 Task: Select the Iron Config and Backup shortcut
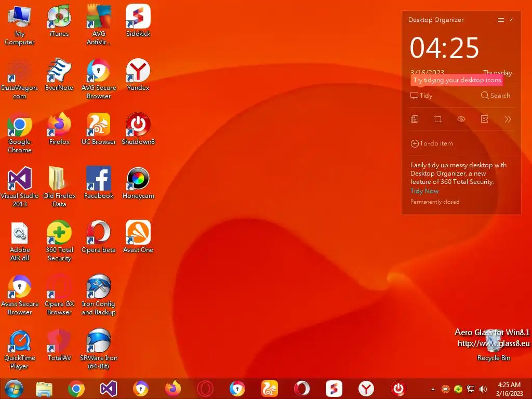98,295
